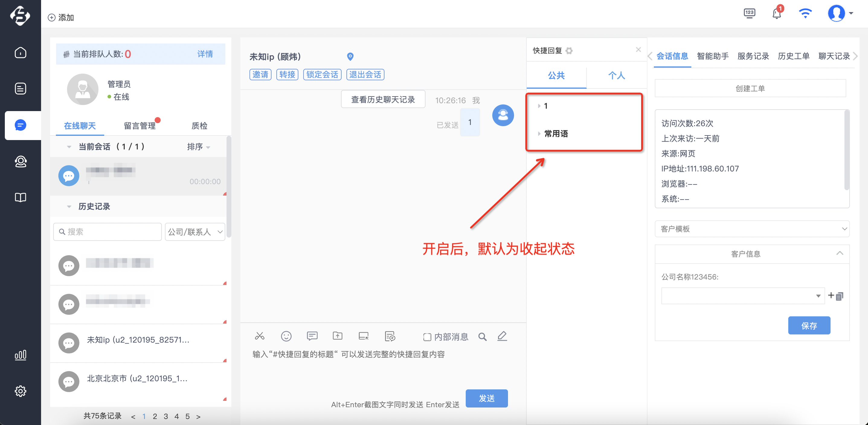Open quick reply settings gear
The height and width of the screenshot is (425, 868).
click(x=569, y=51)
